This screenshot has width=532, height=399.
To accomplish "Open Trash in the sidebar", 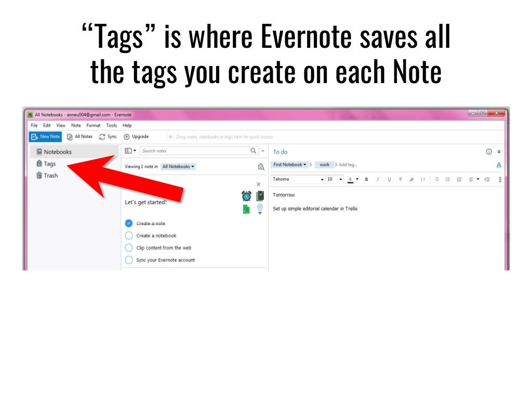I will [x=47, y=176].
